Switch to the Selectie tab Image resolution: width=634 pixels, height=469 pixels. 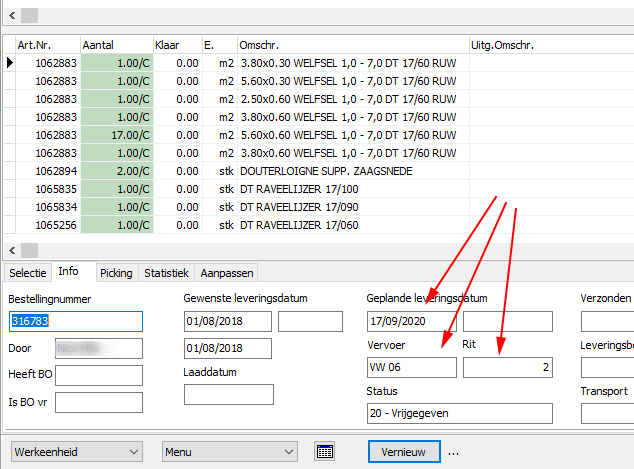(x=28, y=273)
